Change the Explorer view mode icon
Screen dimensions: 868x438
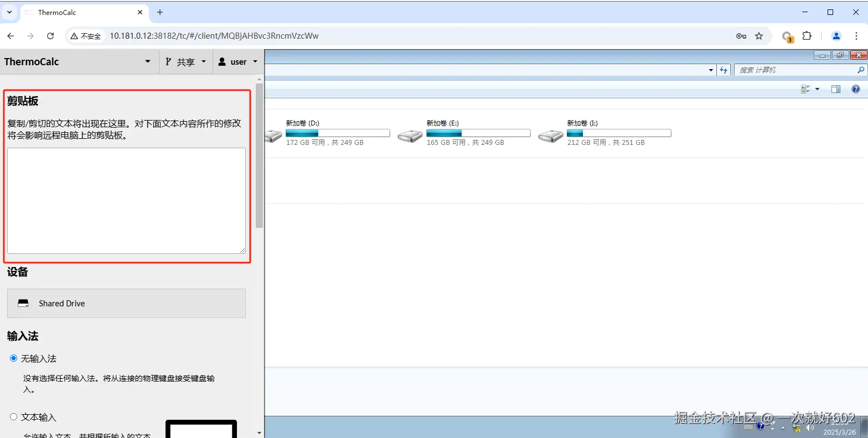805,89
